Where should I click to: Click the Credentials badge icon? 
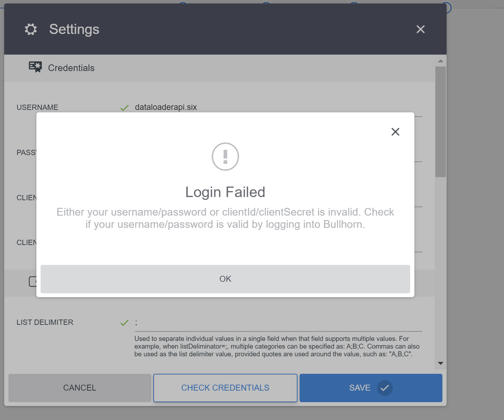[x=35, y=66]
